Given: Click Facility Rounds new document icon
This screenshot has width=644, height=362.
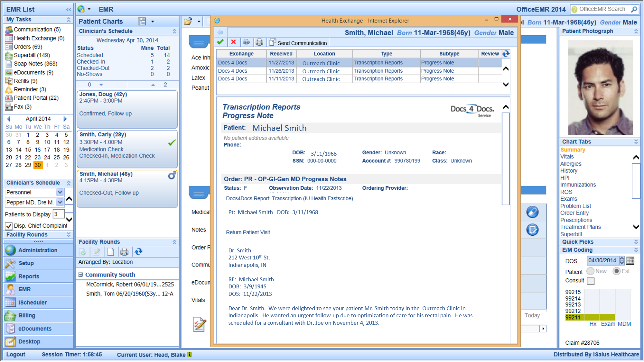Looking at the screenshot, I should point(110,252).
